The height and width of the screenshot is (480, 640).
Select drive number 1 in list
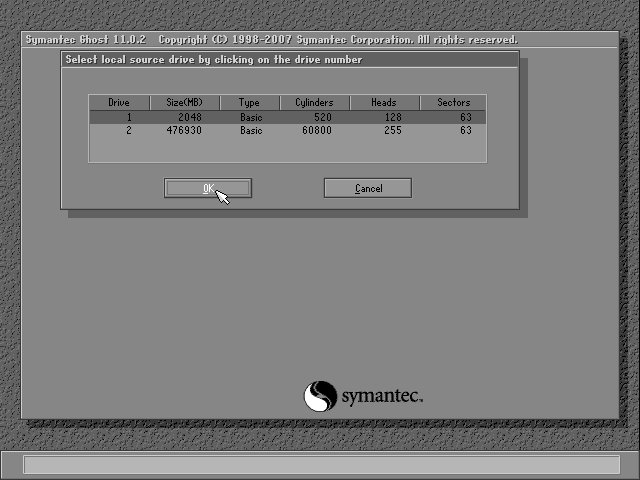[x=129, y=118]
